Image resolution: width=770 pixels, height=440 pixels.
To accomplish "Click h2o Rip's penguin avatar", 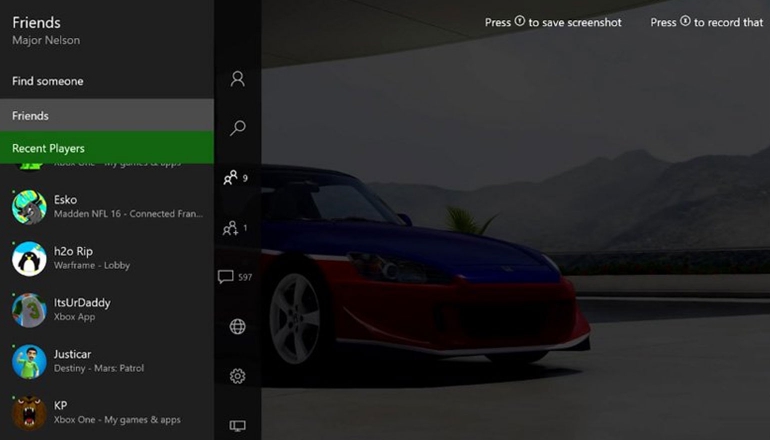I will point(29,258).
